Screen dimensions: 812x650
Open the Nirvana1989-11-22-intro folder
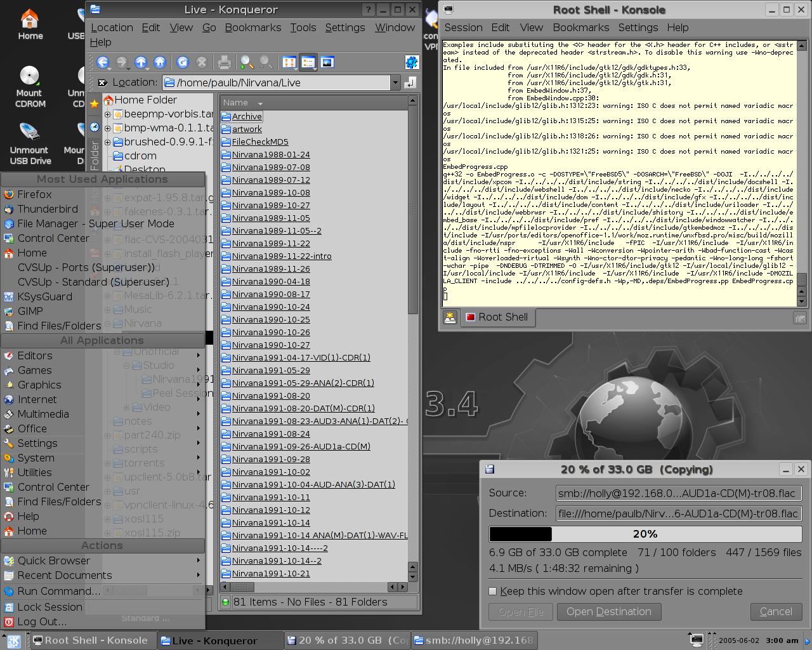click(x=281, y=256)
